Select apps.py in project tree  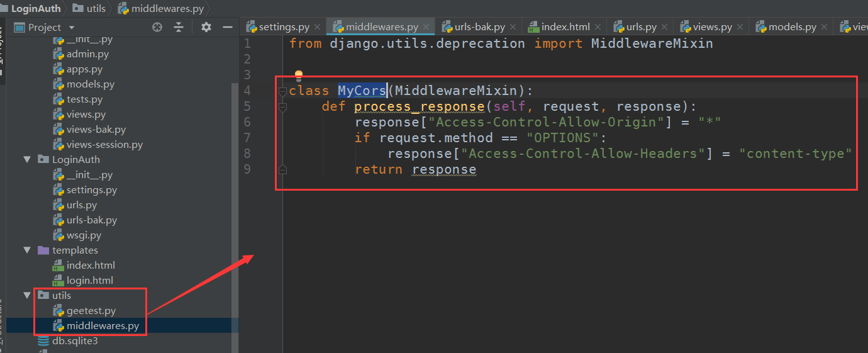(x=84, y=69)
